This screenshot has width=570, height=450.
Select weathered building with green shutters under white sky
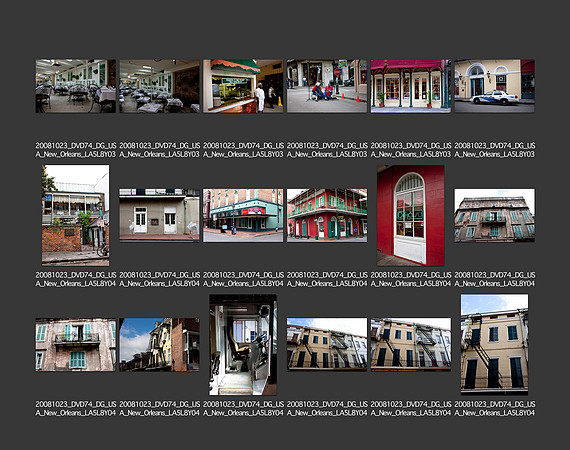click(x=494, y=215)
